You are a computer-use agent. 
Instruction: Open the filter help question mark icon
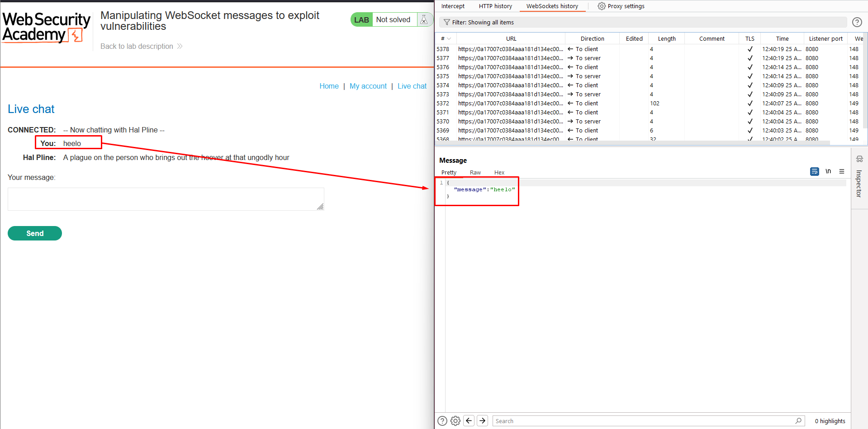(857, 22)
